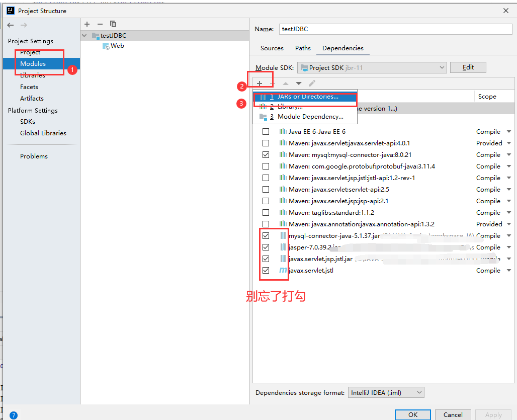Remove selected module with minus icon
This screenshot has height=420, width=517.
coord(100,24)
